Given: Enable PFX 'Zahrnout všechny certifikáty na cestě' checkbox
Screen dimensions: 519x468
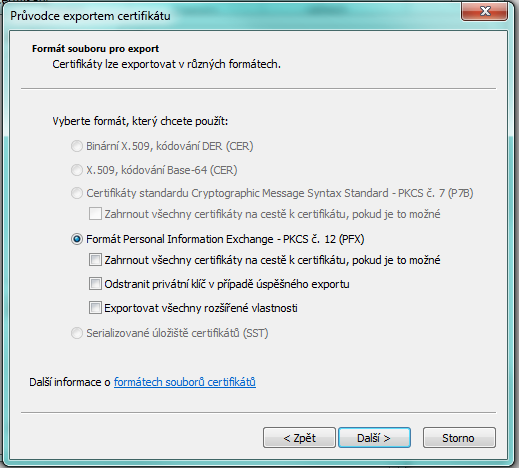Looking at the screenshot, I should [95, 260].
